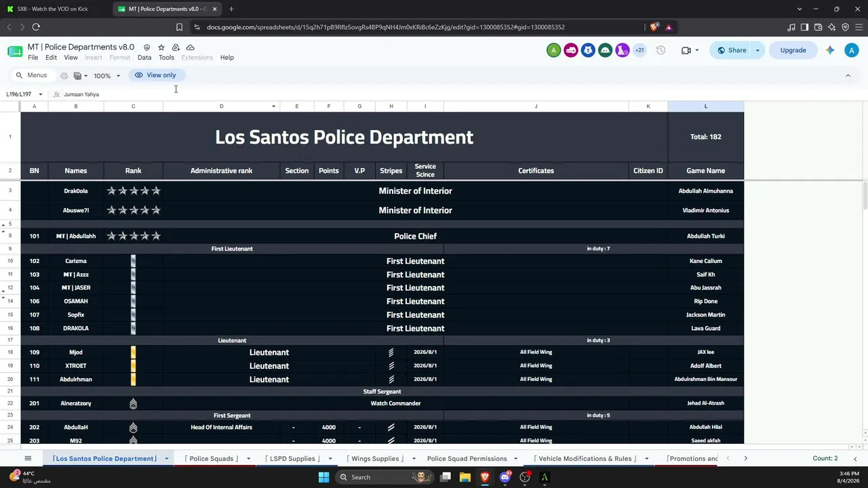Select the Watch Commander cell
The image size is (868, 488).
tap(395, 403)
